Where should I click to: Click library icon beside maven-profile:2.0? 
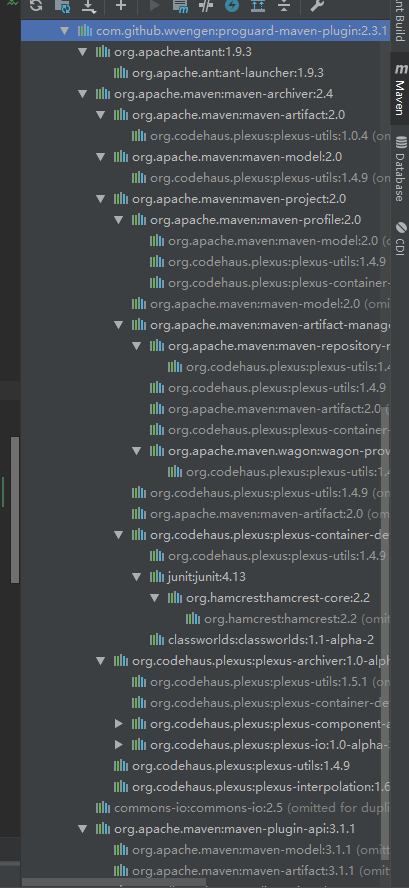pos(139,220)
